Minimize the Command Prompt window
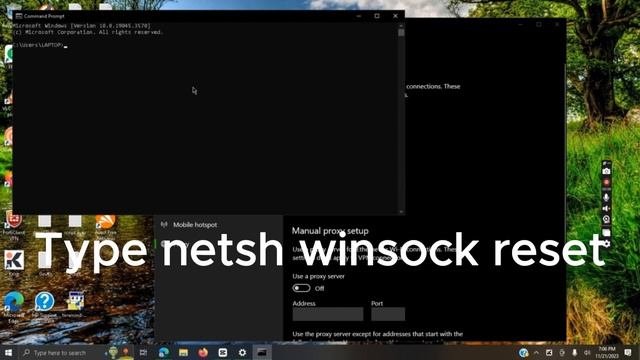Screen dimensions: 640x360 click(359, 16)
